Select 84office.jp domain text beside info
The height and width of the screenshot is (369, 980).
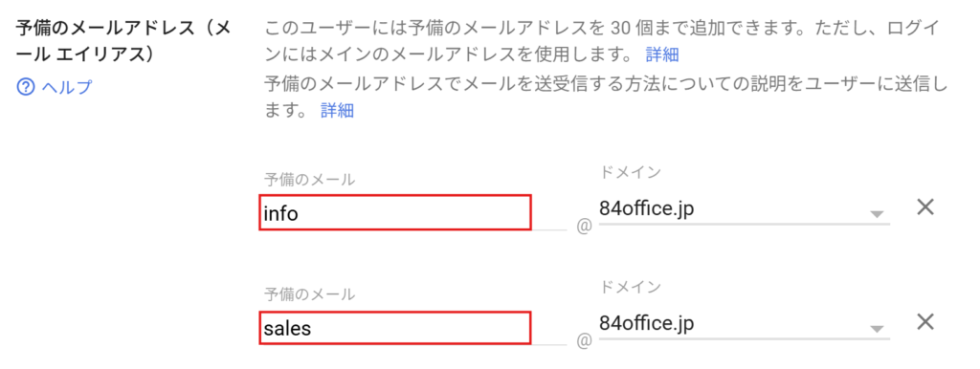(x=646, y=207)
